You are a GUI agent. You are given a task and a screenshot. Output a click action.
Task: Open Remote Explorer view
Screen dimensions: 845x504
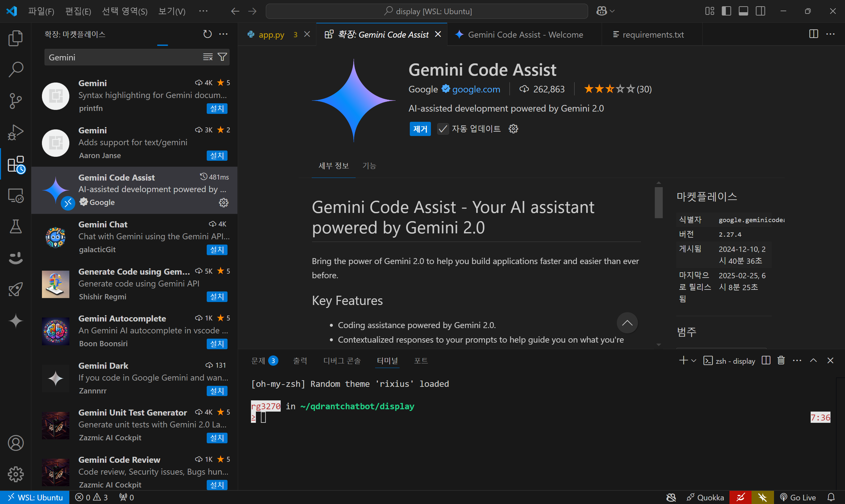coord(16,195)
